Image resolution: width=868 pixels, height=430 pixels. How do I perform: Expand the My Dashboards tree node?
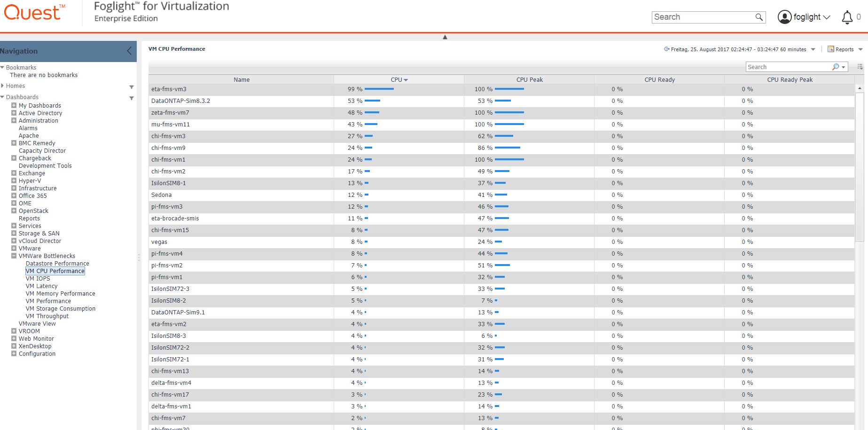pyautogui.click(x=14, y=105)
